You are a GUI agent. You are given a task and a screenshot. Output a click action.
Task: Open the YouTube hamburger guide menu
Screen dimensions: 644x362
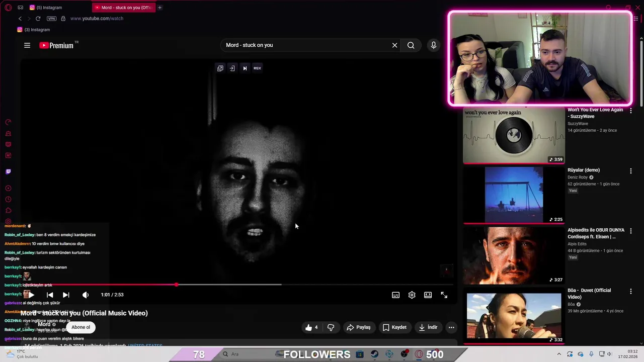[x=27, y=45]
